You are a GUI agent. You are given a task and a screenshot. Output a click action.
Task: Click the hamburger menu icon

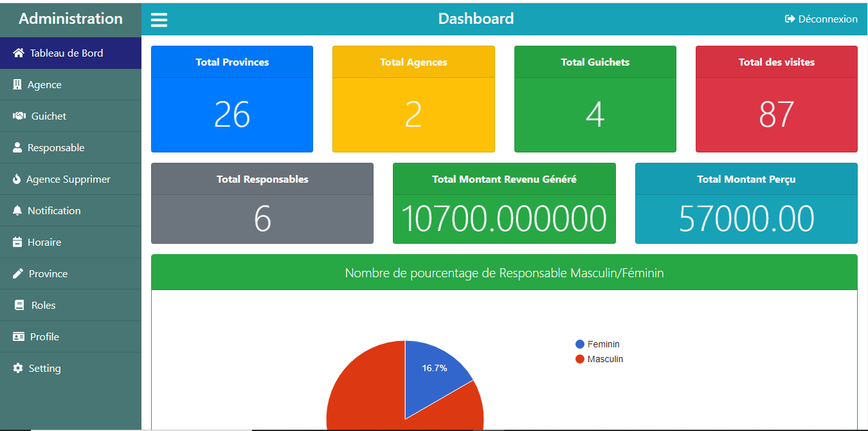[x=159, y=20]
